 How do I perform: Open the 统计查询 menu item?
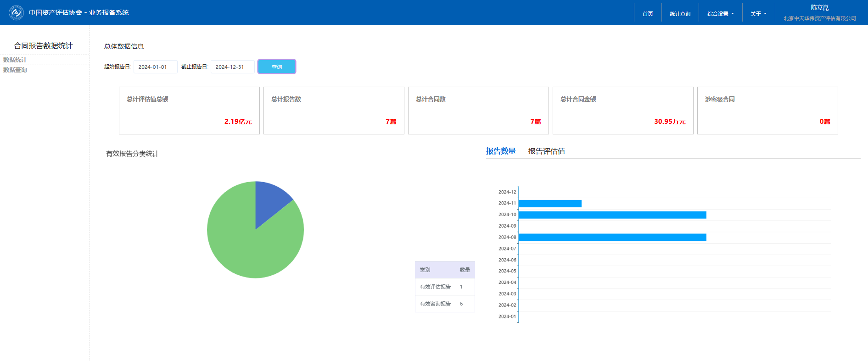tap(680, 14)
